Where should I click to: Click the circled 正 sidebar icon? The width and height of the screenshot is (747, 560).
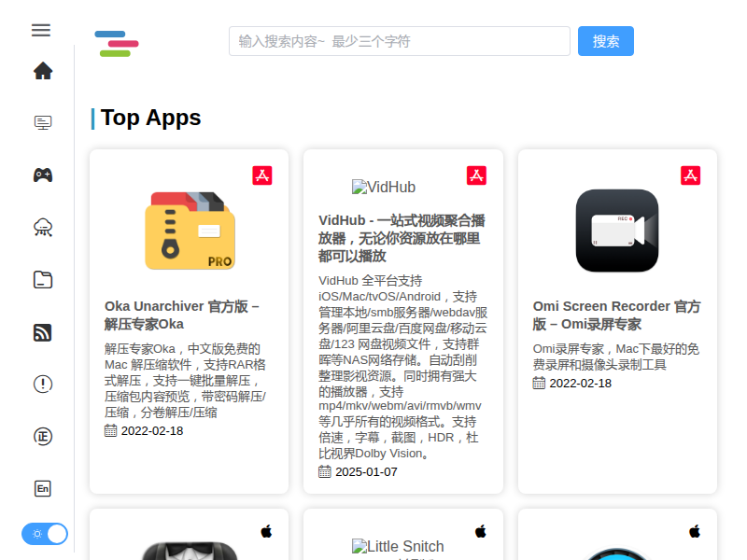tap(43, 436)
